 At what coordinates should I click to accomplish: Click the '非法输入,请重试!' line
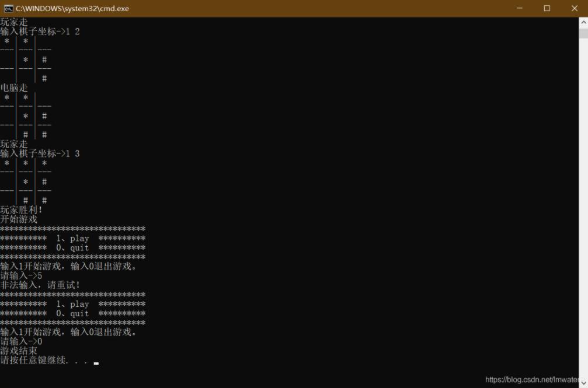pos(40,285)
